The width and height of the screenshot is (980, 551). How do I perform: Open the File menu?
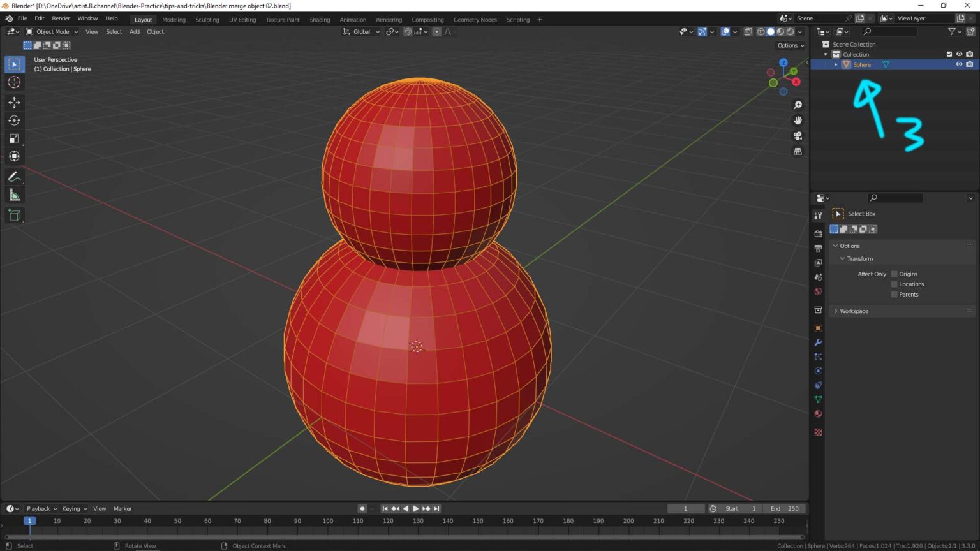coord(22,18)
